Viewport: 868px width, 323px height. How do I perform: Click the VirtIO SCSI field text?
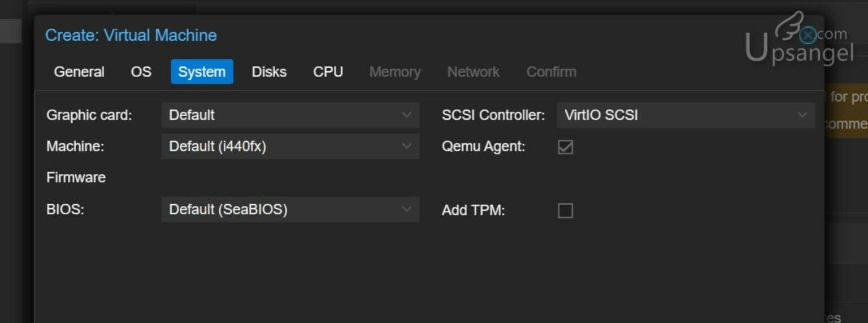[601, 115]
